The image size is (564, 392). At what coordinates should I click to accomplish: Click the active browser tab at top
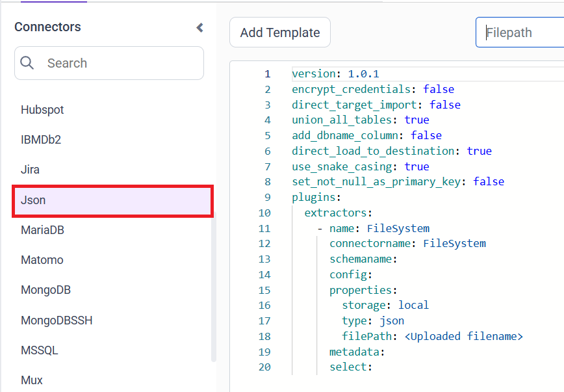click(53, 3)
